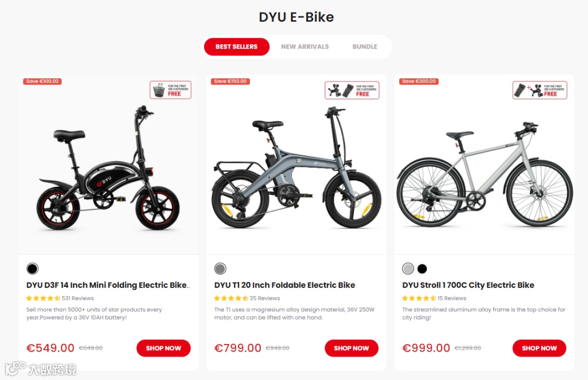Choose silver color for Stroll 1 bike

[408, 268]
